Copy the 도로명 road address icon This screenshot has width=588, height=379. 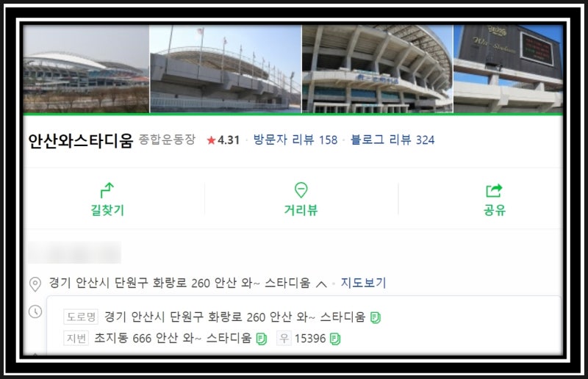point(376,318)
